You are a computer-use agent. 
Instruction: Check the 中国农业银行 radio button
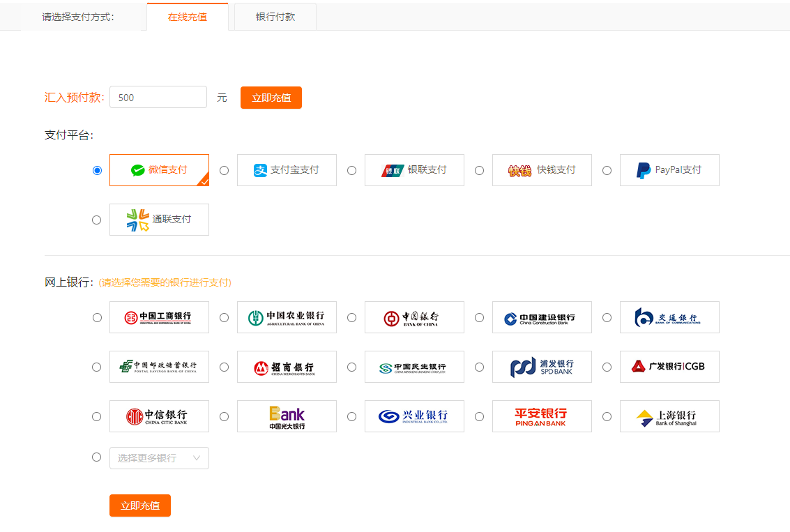pyautogui.click(x=225, y=317)
